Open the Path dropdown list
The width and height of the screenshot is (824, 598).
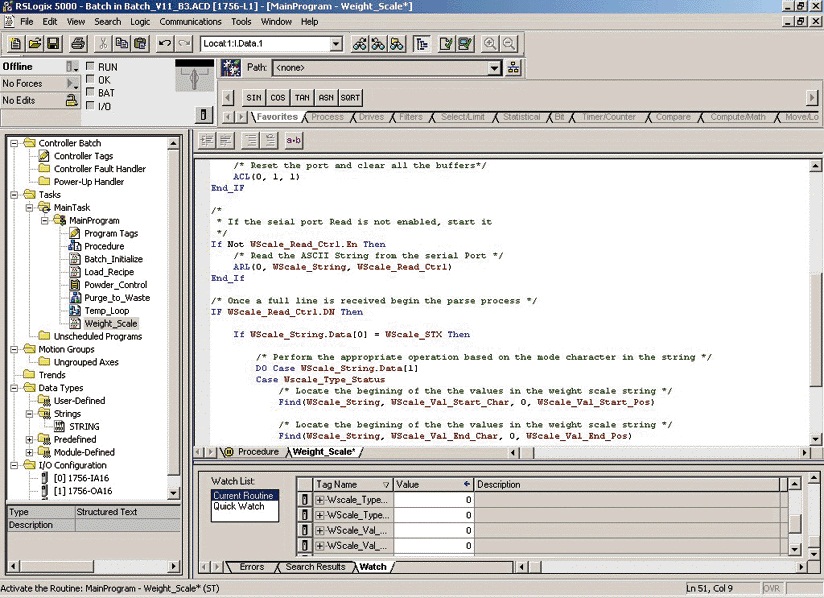click(x=494, y=68)
